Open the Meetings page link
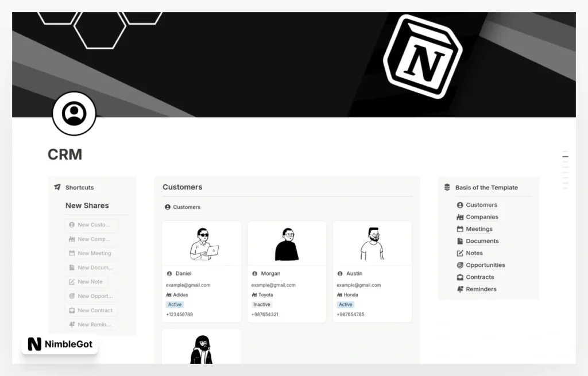The height and width of the screenshot is (376, 588). [x=479, y=229]
